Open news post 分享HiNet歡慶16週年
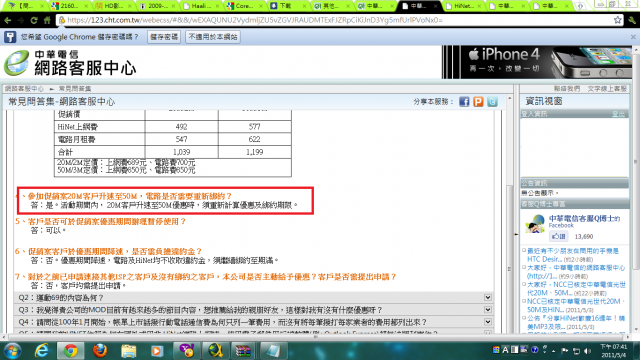 click(x=576, y=322)
